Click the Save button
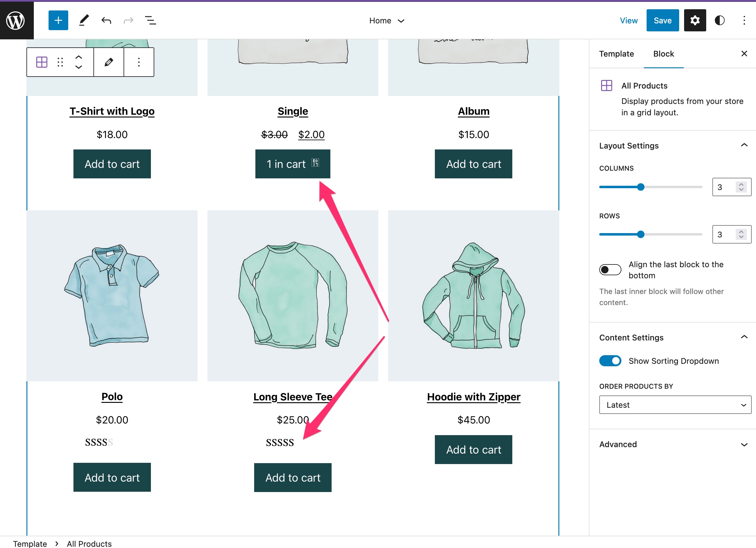Viewport: 756px width, 548px height. (662, 20)
